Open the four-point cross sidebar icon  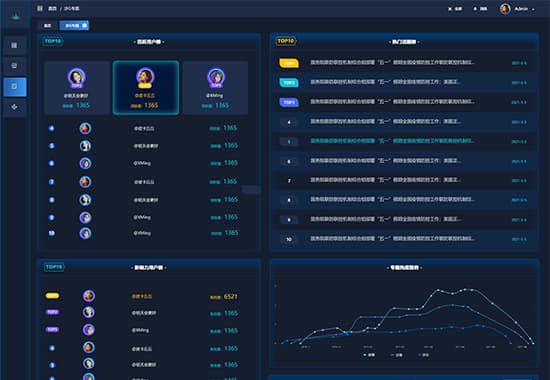[14, 107]
